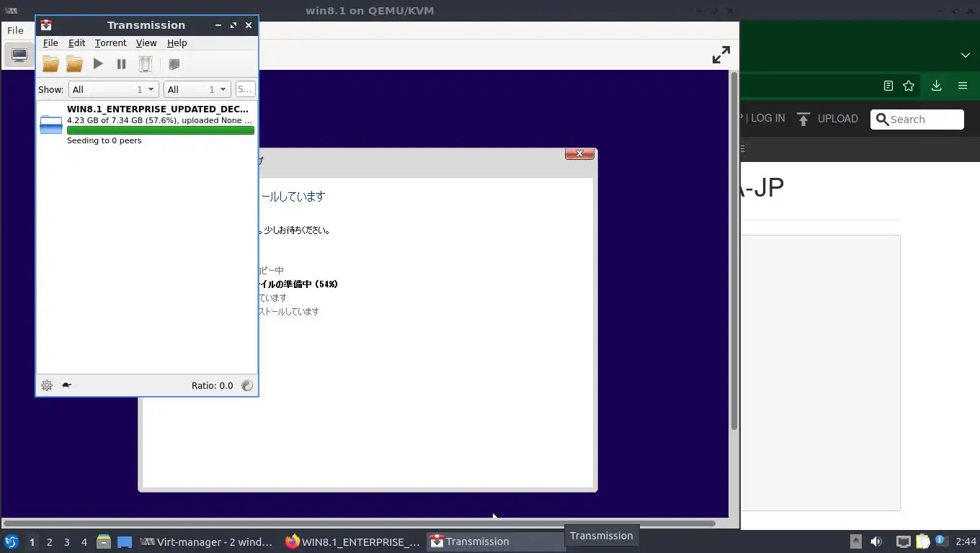Click the green torrent progress bar
The width and height of the screenshot is (980, 553).
click(x=160, y=130)
